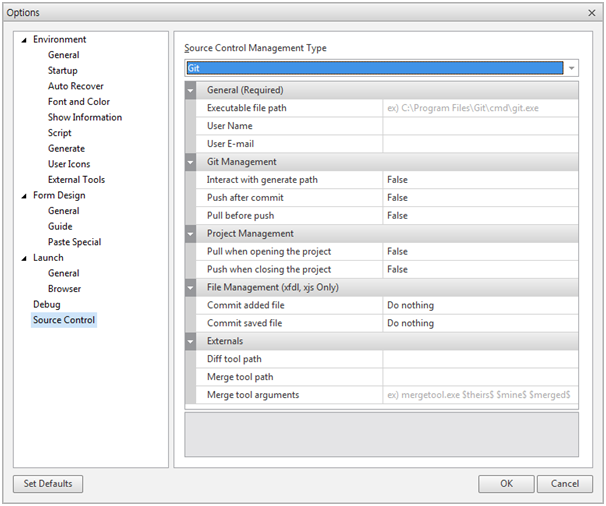The image size is (606, 506).
Task: Collapse the Launch tree node
Action: click(x=23, y=258)
